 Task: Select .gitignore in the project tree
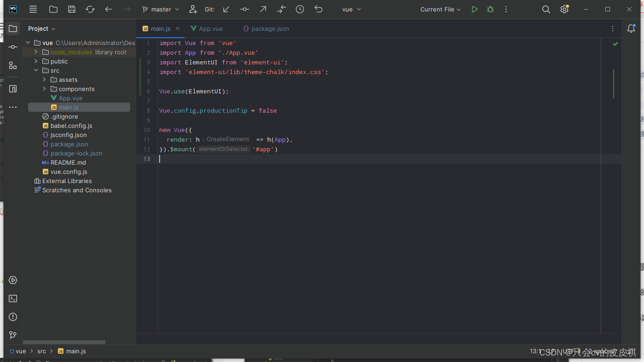tap(60, 116)
